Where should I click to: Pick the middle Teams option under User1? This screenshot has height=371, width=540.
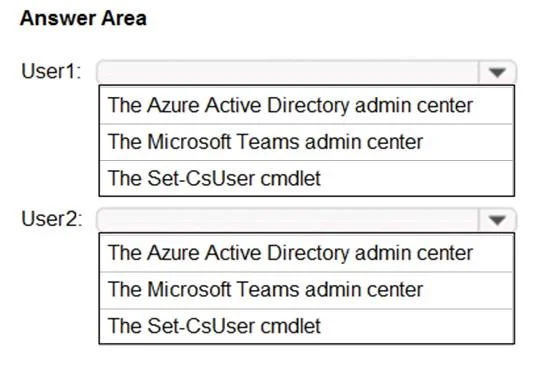click(x=307, y=142)
